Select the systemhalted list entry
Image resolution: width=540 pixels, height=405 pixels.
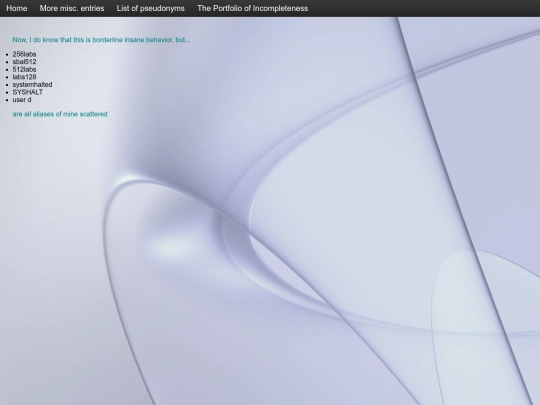coord(32,84)
